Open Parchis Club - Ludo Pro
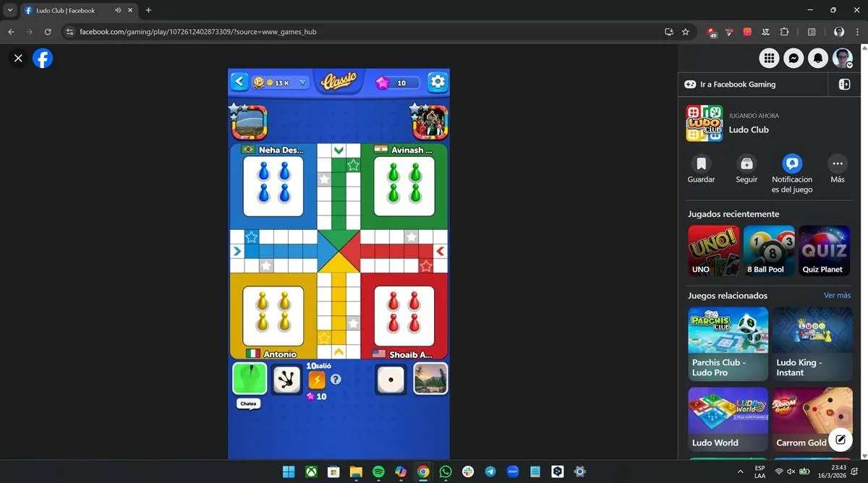868x483 pixels. tap(728, 344)
